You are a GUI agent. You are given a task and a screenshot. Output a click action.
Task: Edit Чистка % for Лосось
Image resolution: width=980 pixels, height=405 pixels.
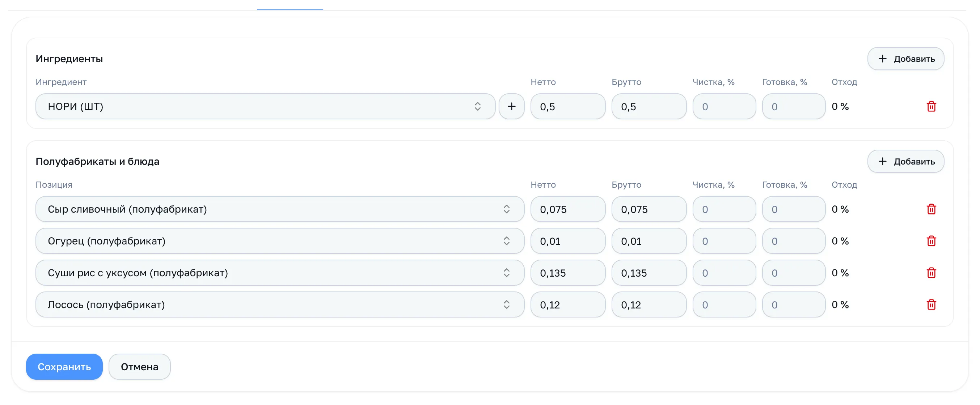tap(724, 304)
